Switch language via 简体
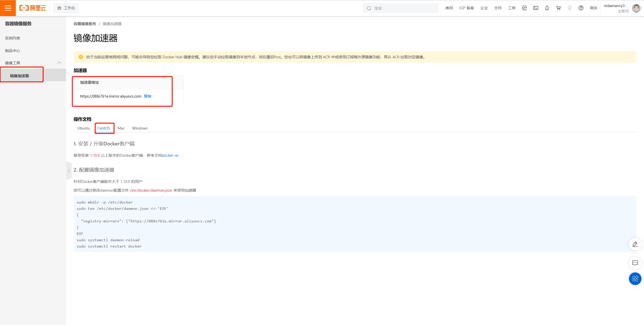Screen dimensions: 644x325 pyautogui.click(x=593, y=8)
